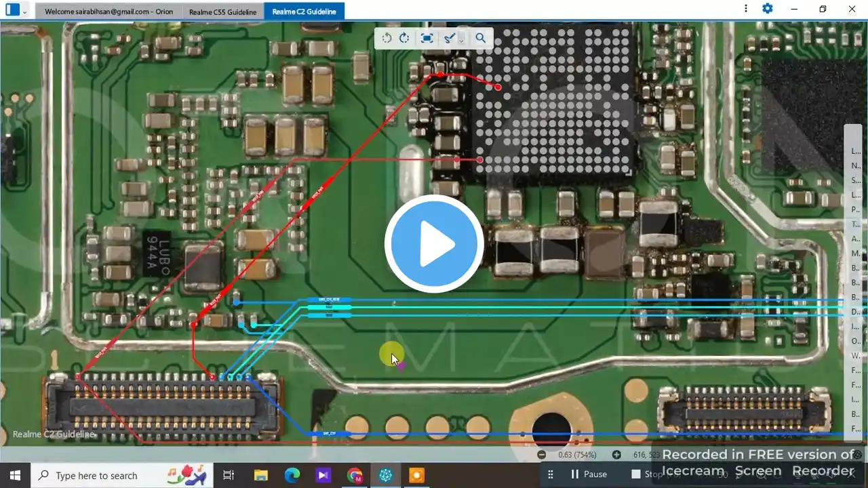868x488 pixels.
Task: Click the zoom value 0.63 (754%)
Action: click(x=577, y=455)
